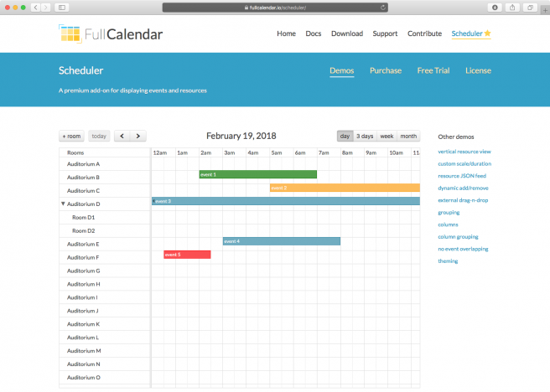
Task: Click the Auditorium B row label
Action: (x=83, y=178)
